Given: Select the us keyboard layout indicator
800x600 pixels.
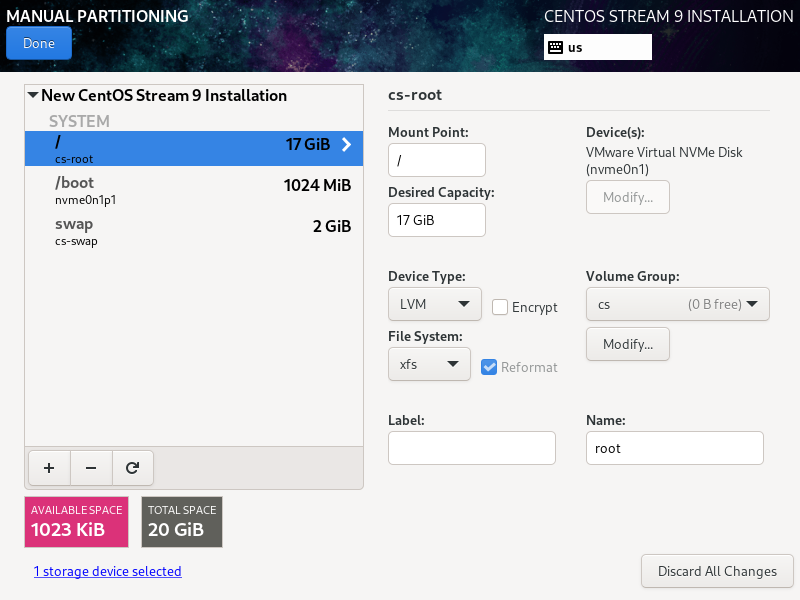Looking at the screenshot, I should 597,47.
